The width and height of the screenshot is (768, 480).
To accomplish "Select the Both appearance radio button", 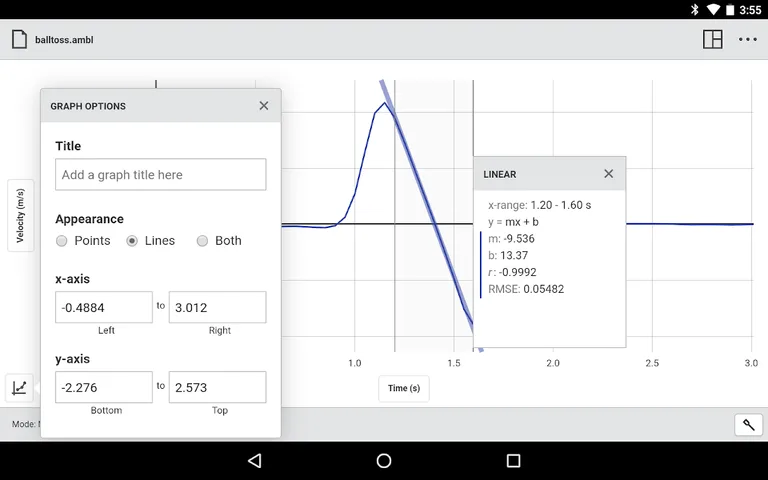I will tap(202, 241).
